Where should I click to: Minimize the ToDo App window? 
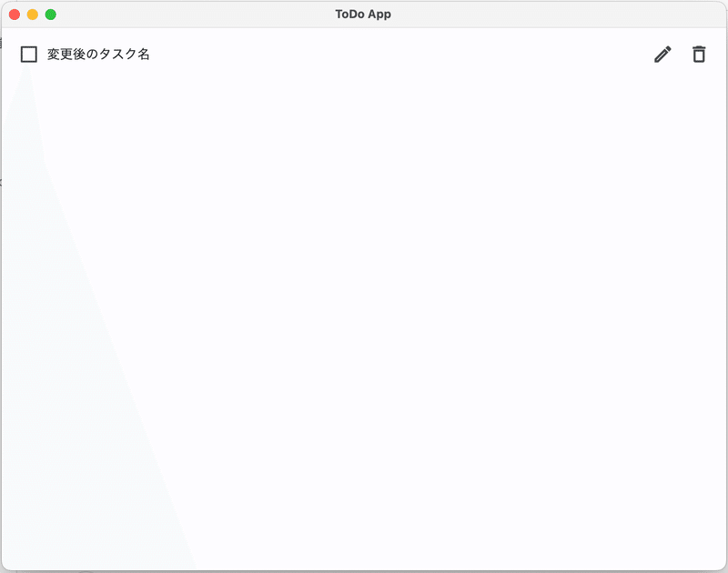(x=33, y=15)
